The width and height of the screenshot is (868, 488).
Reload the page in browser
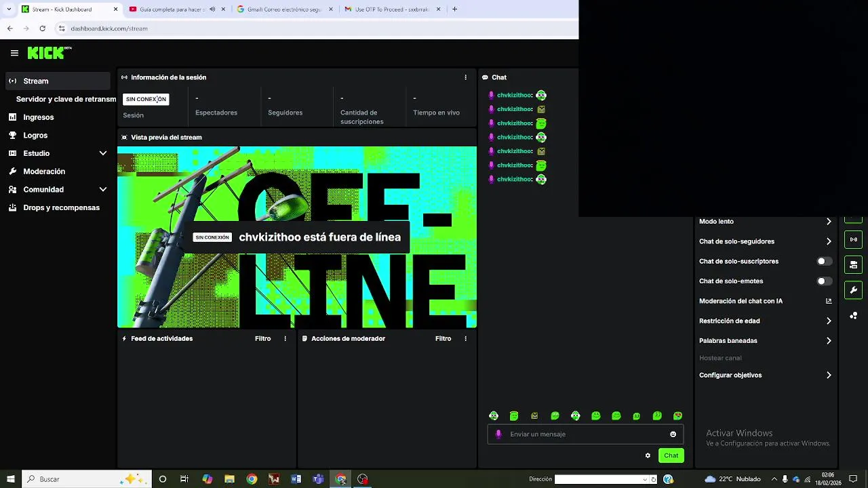click(x=42, y=28)
